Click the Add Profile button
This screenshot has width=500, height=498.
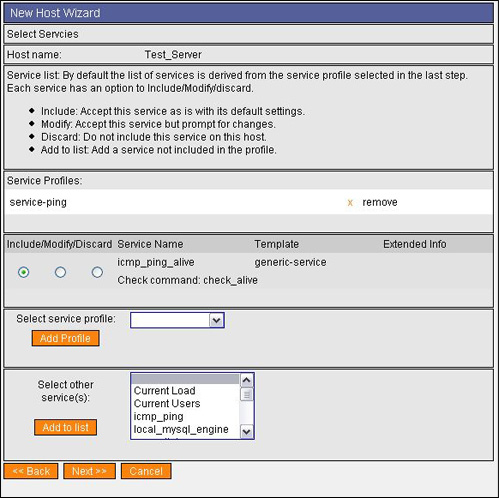click(66, 338)
